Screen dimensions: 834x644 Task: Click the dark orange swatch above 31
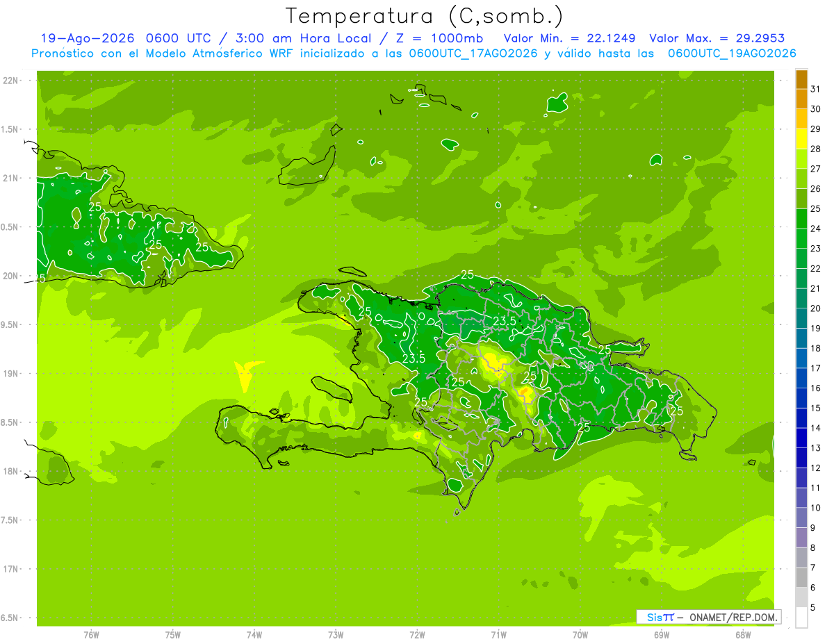pos(801,79)
